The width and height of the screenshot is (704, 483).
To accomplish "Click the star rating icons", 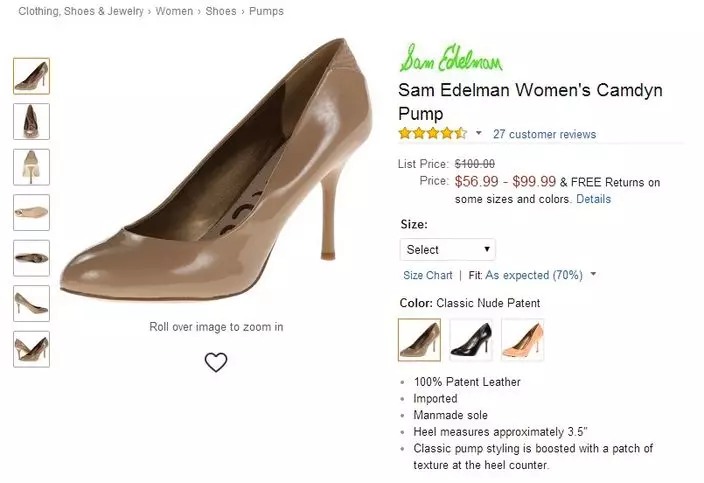I will coord(432,134).
